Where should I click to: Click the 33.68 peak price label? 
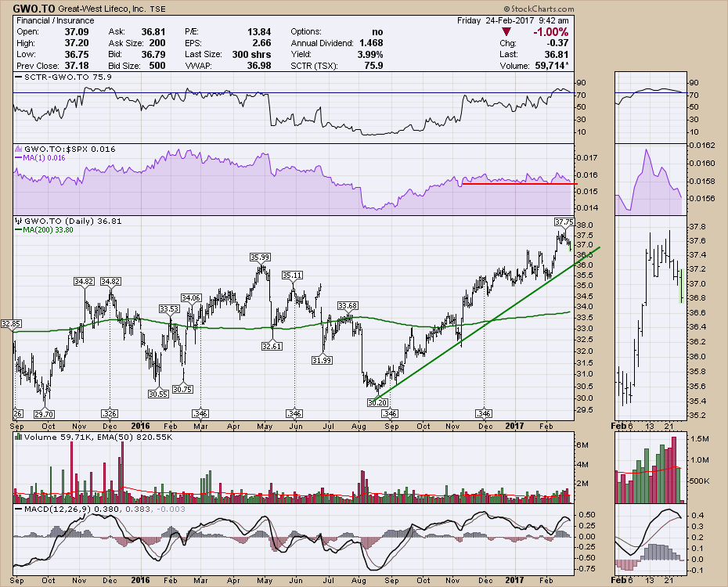[348, 305]
